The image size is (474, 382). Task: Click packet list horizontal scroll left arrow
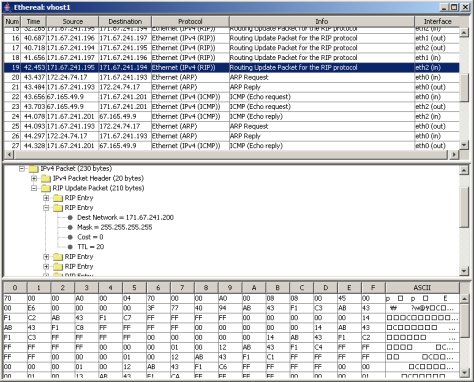9,155
